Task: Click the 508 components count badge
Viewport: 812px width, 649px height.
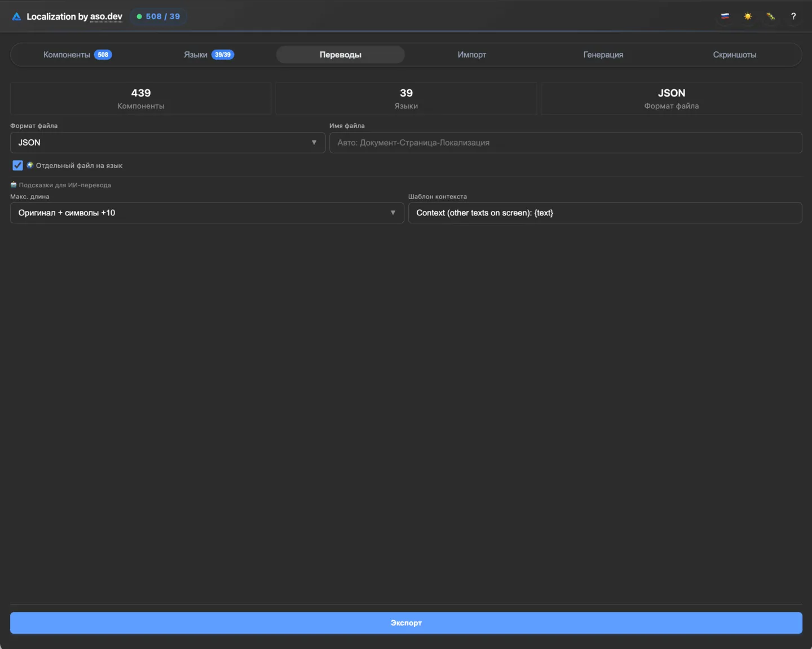Action: (x=103, y=55)
